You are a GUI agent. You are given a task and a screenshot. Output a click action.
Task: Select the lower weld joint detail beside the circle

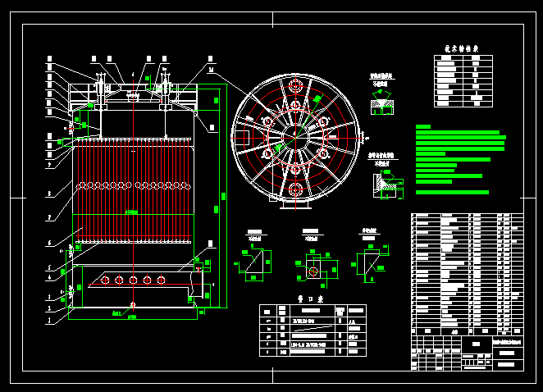[386, 186]
